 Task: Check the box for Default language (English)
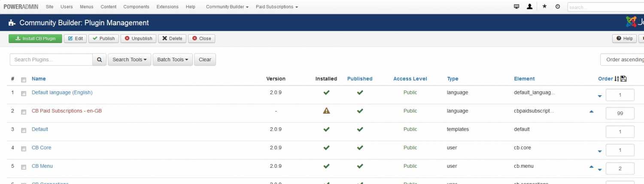coord(24,93)
